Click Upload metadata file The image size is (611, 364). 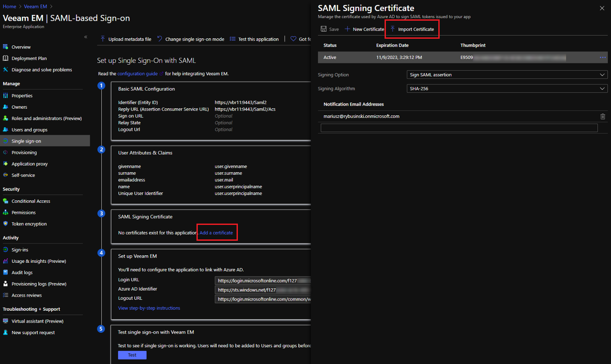(x=126, y=39)
